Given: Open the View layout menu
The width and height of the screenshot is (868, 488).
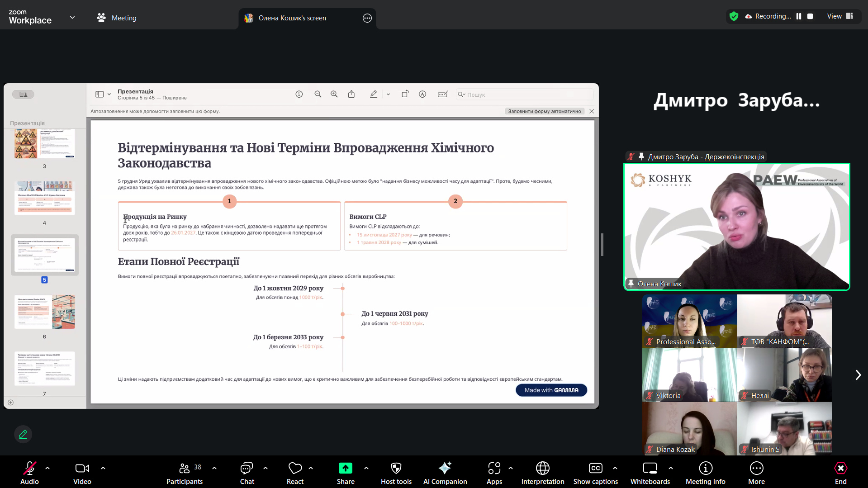Looking at the screenshot, I should point(840,16).
